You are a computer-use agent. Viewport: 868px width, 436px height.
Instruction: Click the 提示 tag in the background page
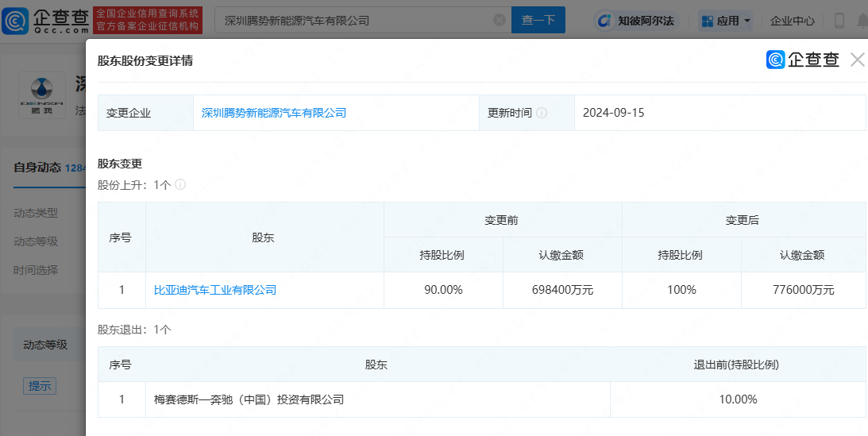40,386
